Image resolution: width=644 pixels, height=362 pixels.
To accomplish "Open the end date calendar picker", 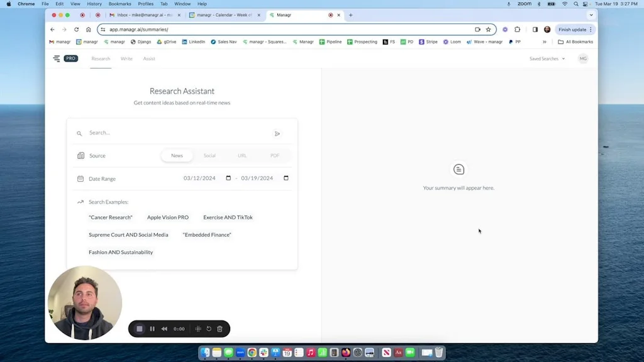I will 286,178.
